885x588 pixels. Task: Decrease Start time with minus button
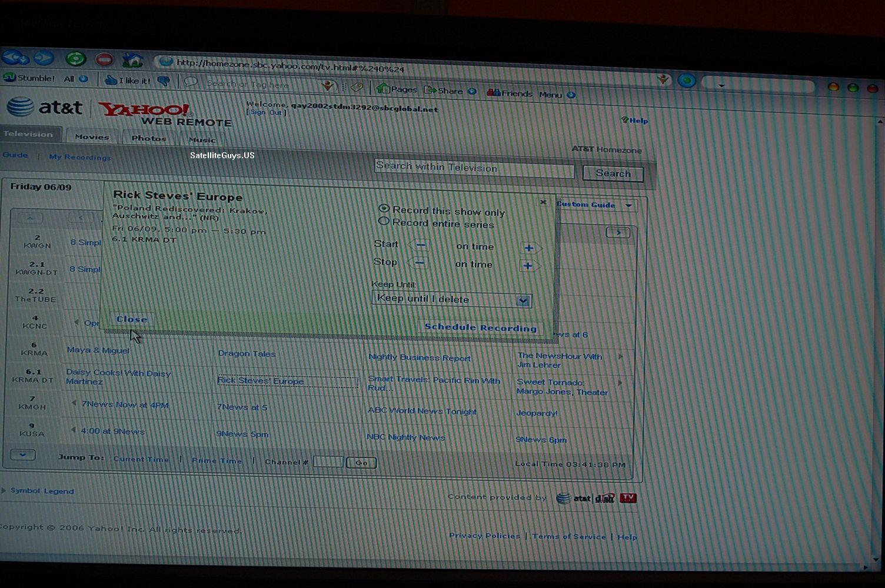coord(420,245)
